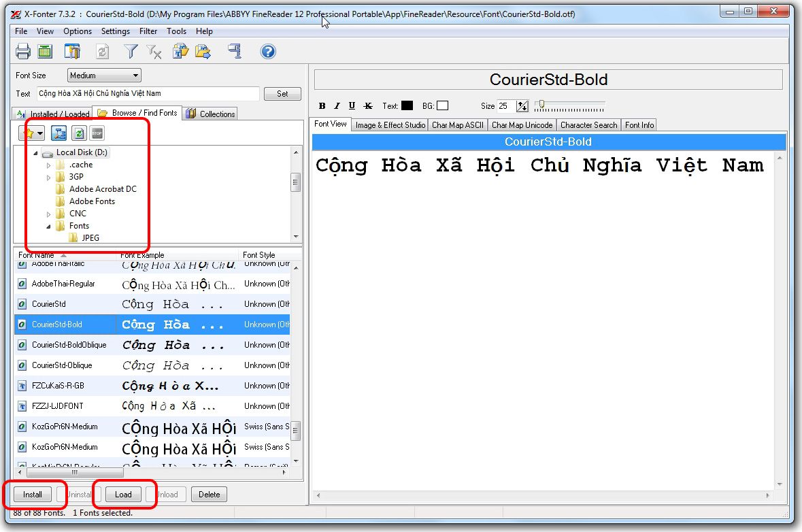
Task: Expand the 3GP folder node
Action: pos(48,178)
